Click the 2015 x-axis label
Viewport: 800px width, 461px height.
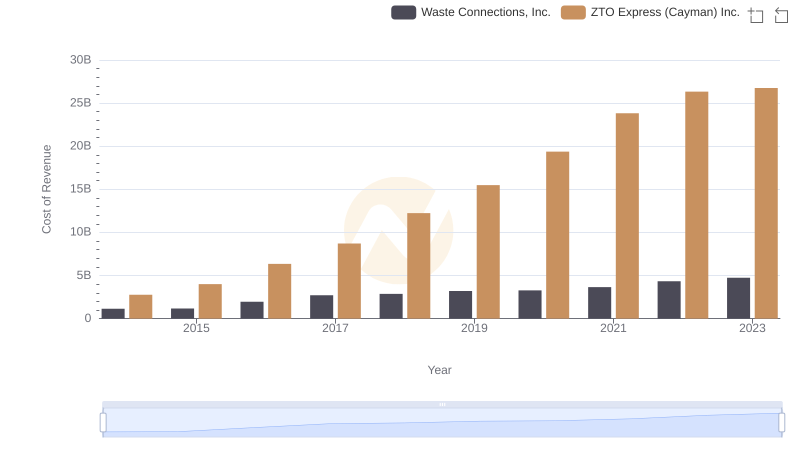[x=196, y=328]
